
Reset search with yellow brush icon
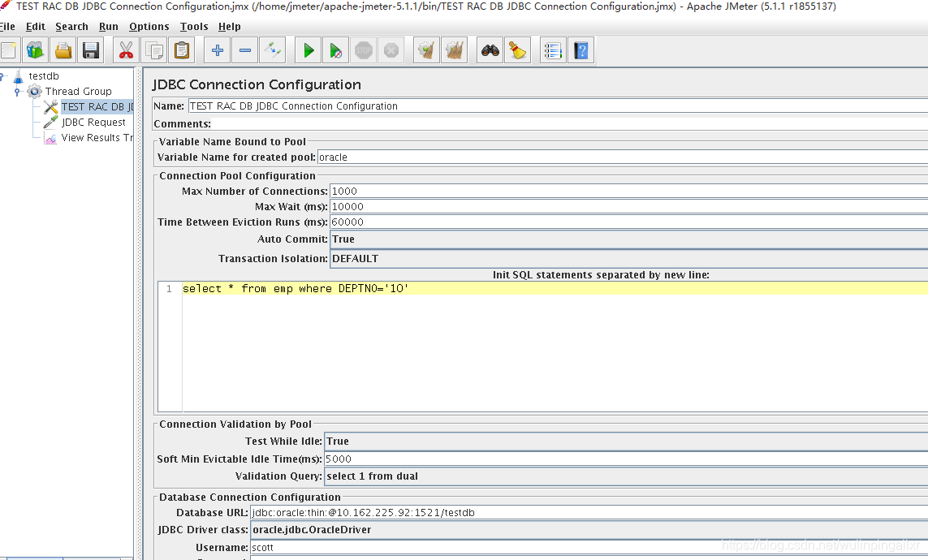(518, 50)
